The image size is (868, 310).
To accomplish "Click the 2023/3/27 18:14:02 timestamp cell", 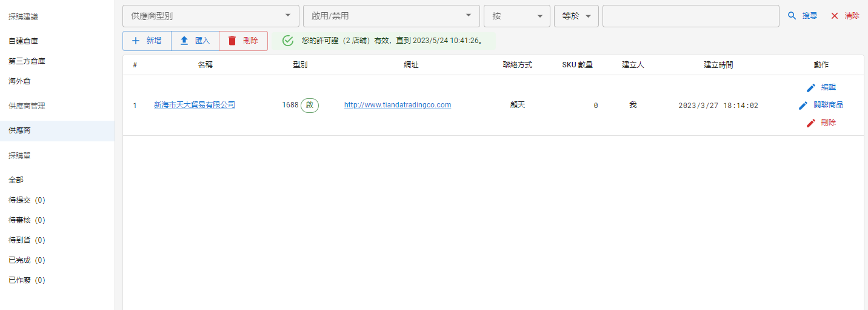I will pos(718,106).
